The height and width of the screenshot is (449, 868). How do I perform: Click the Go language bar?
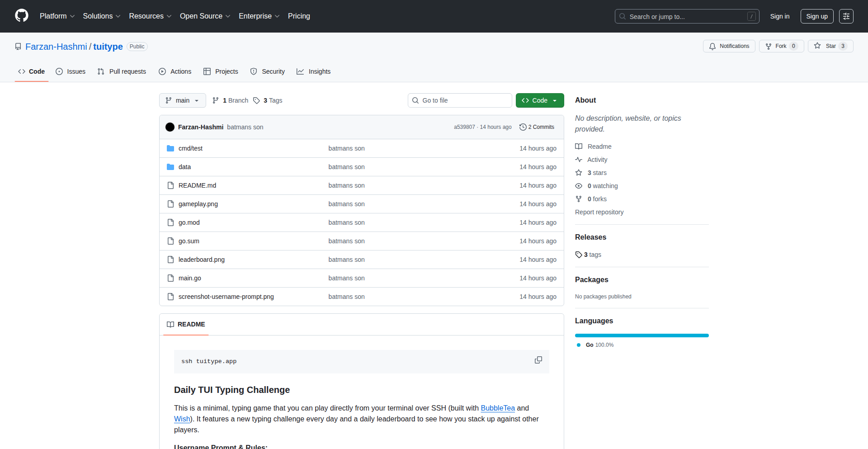[x=642, y=336]
